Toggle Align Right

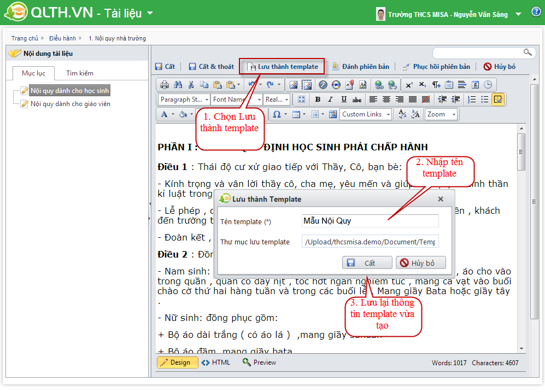pos(400,100)
